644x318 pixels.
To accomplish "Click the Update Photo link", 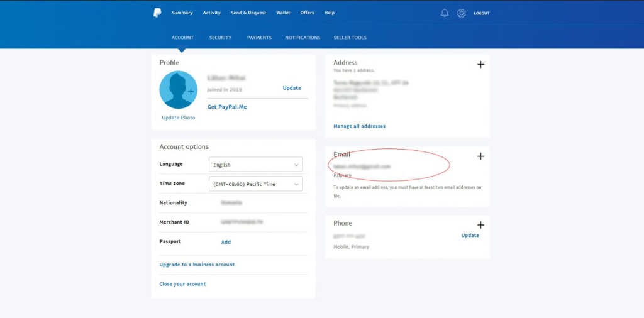I will click(178, 118).
